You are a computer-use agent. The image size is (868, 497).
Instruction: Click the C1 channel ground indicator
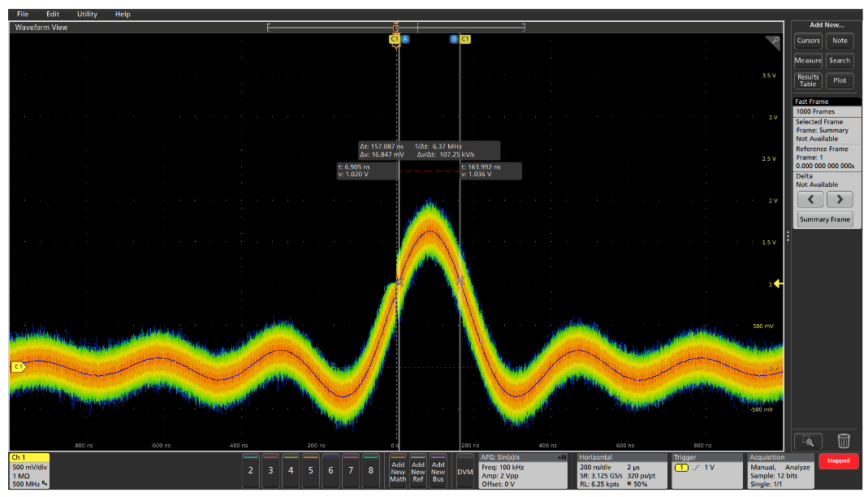pyautogui.click(x=18, y=367)
